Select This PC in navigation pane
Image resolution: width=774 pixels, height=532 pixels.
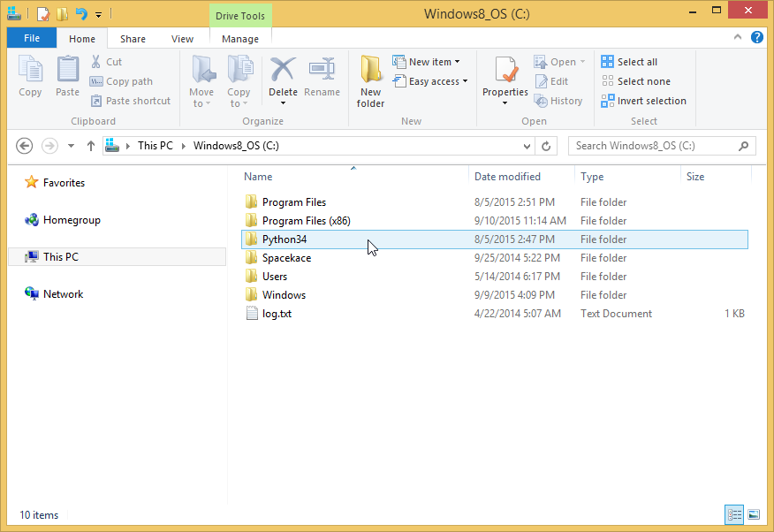[x=117, y=256]
